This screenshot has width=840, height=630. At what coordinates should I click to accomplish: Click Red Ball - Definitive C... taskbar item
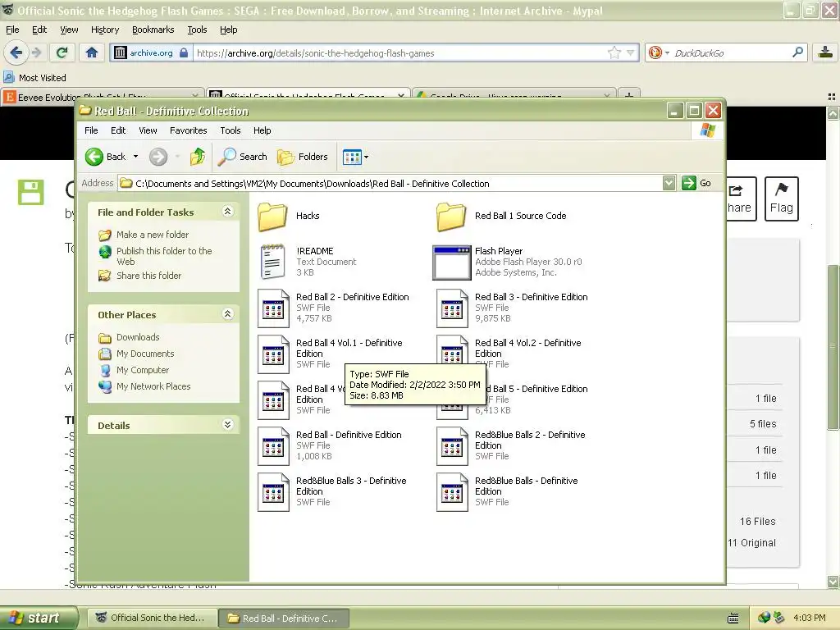pyautogui.click(x=284, y=618)
